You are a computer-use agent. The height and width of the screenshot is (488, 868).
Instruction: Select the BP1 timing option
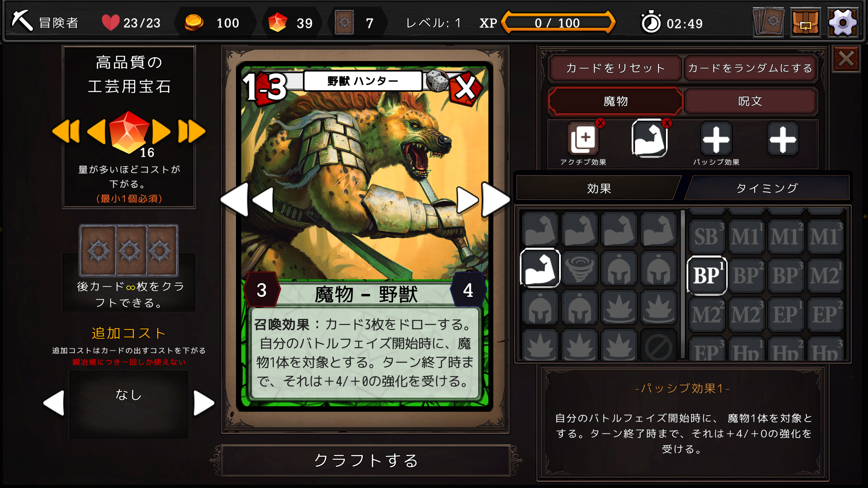[707, 275]
